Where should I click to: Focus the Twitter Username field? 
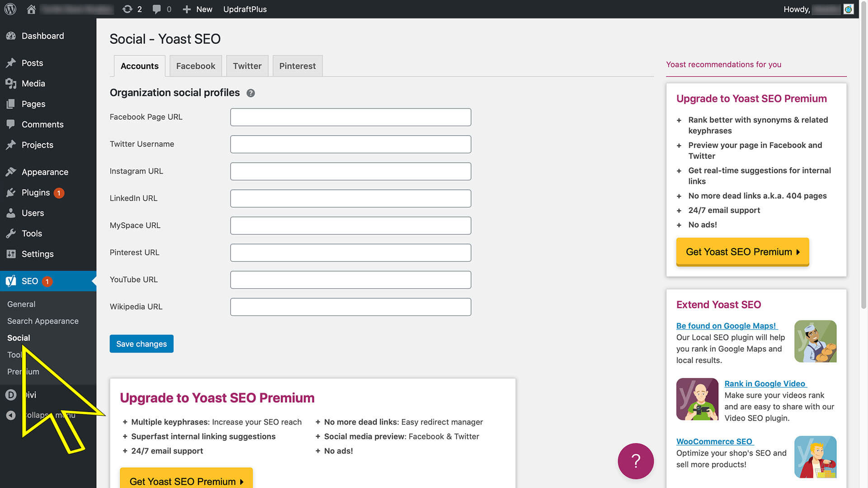tap(350, 144)
